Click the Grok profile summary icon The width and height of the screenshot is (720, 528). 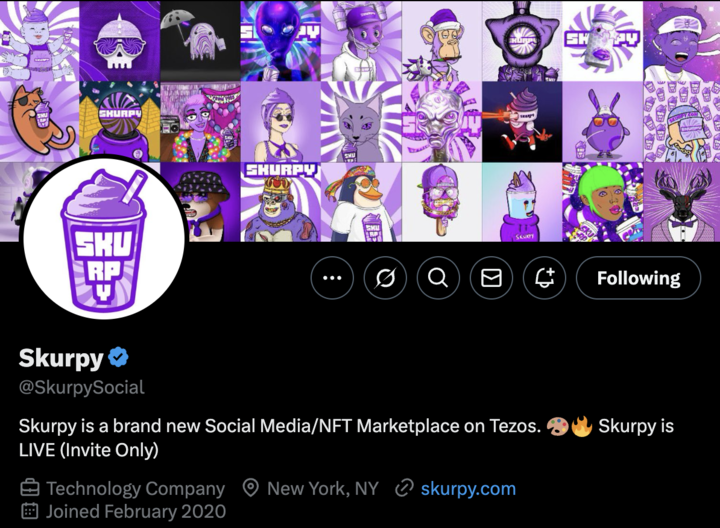[385, 278]
